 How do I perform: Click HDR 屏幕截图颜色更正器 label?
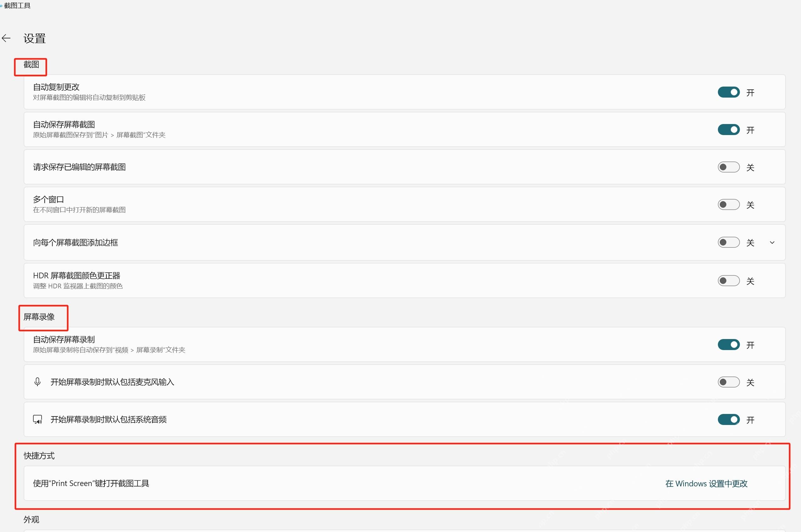coord(77,275)
